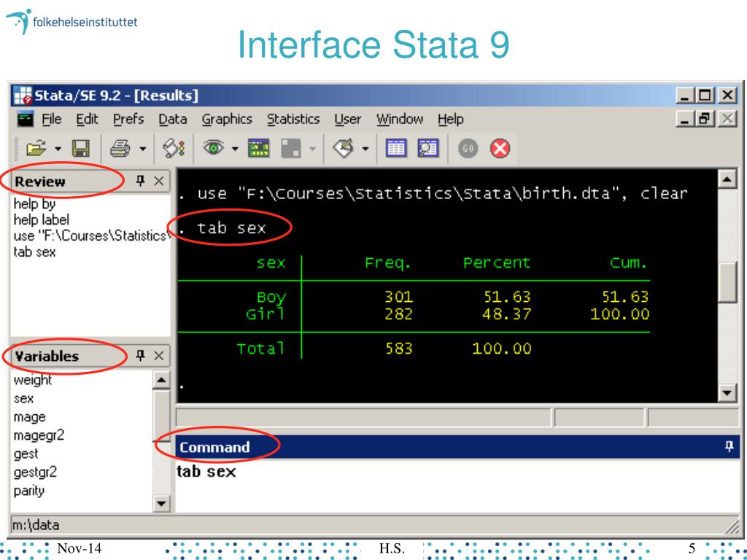Select 'tab sex' in Review list

[34, 252]
